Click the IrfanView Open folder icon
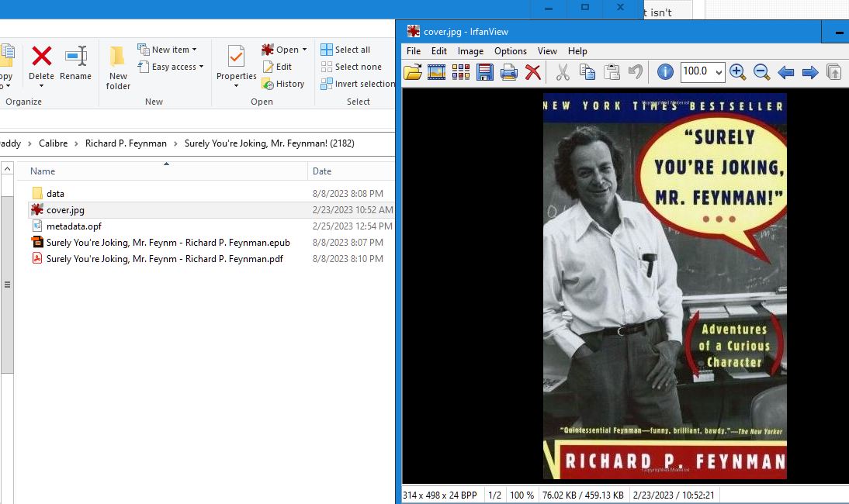The width and height of the screenshot is (849, 504). click(413, 72)
